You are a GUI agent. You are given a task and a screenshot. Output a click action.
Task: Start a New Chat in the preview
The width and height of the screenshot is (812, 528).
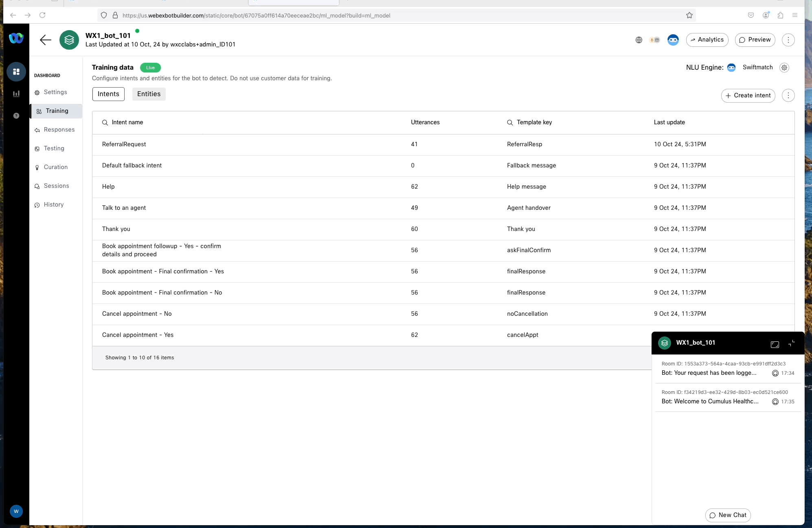728,515
